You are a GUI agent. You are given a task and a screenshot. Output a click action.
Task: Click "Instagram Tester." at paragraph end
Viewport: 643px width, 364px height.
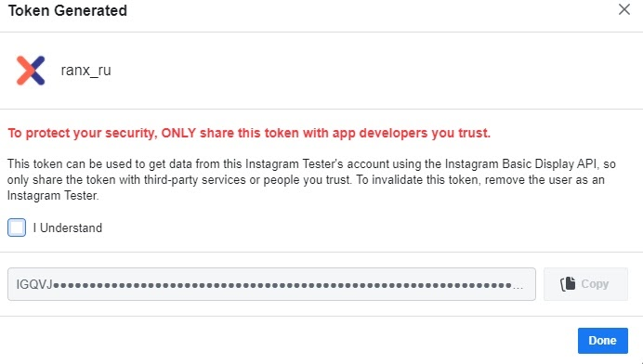(53, 196)
